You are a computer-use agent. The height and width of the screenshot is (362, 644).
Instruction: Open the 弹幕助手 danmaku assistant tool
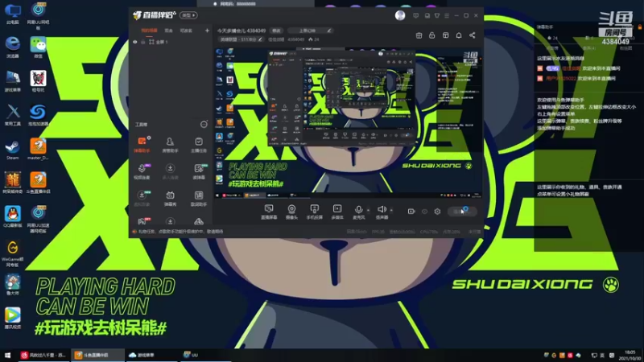(x=142, y=145)
